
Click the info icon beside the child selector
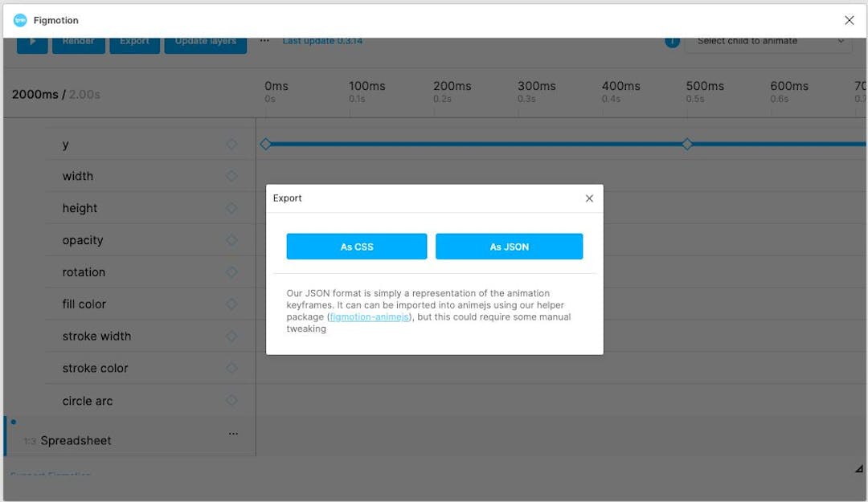tap(672, 40)
